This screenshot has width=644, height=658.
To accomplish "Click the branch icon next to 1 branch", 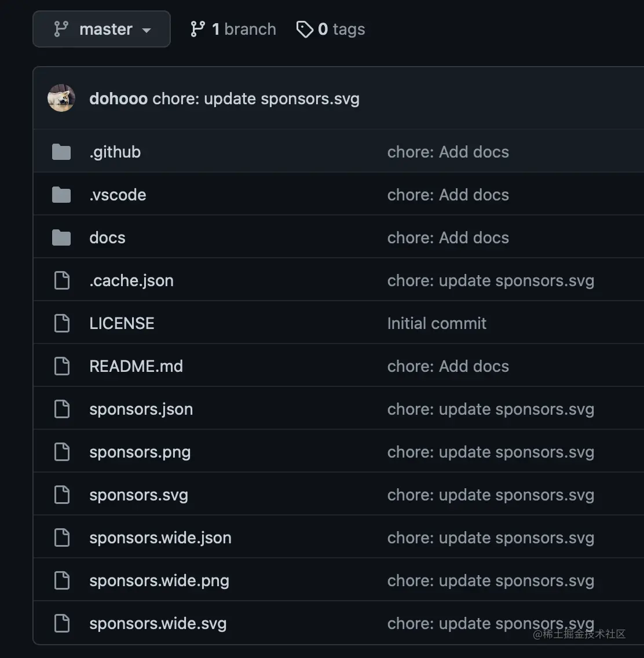I will click(x=197, y=29).
